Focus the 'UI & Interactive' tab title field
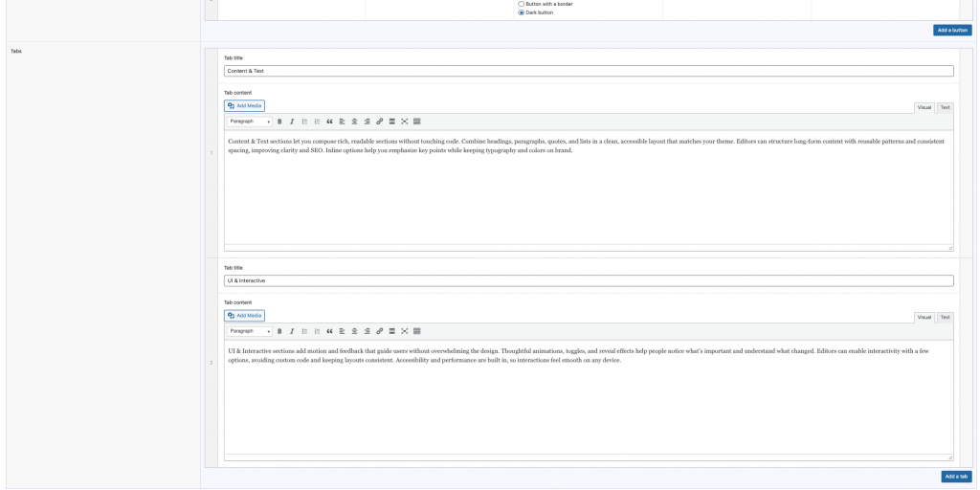980x490 pixels. pyautogui.click(x=589, y=281)
